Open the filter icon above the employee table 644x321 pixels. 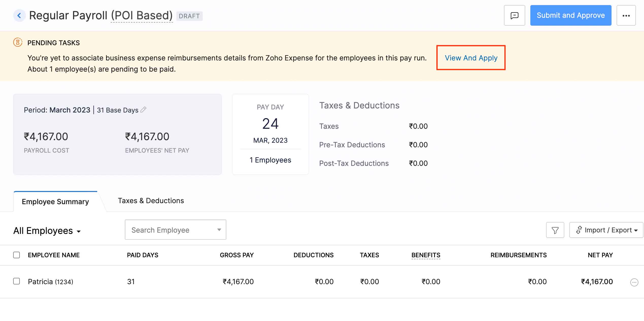[555, 230]
